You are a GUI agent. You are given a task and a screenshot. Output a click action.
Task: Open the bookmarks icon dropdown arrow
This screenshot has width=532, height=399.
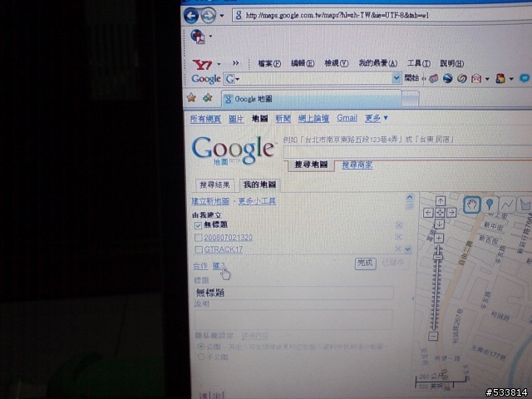click(511, 79)
